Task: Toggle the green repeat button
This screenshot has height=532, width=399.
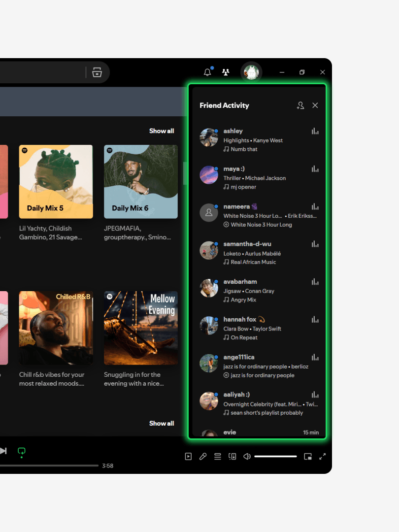Action: point(21,451)
